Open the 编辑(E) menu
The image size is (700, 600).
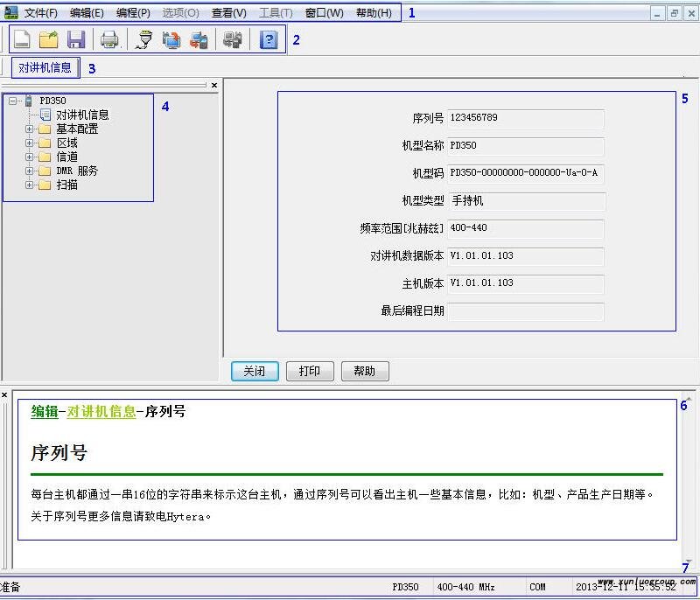point(87,13)
